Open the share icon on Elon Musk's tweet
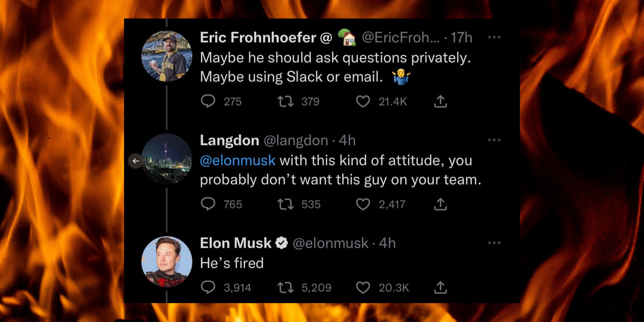Viewport: 644px width, 322px height. [440, 288]
